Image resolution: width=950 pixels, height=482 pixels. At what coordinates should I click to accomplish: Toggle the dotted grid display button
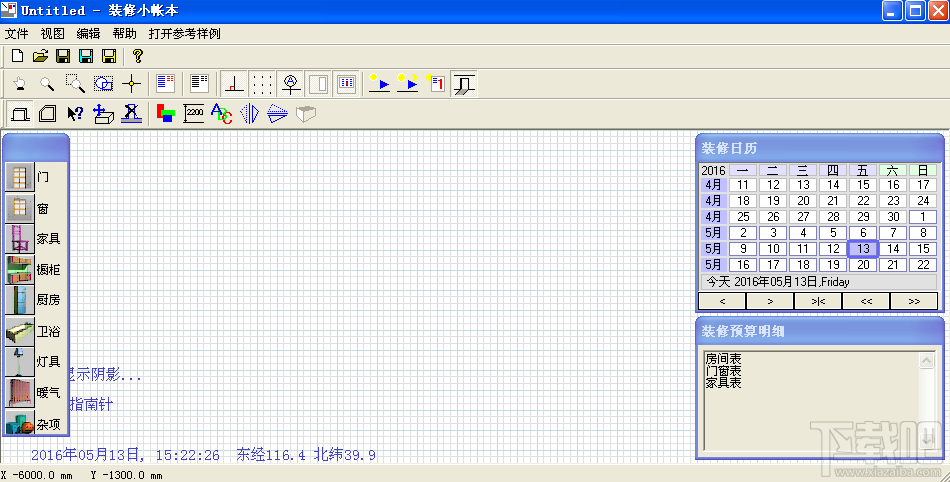pos(262,84)
